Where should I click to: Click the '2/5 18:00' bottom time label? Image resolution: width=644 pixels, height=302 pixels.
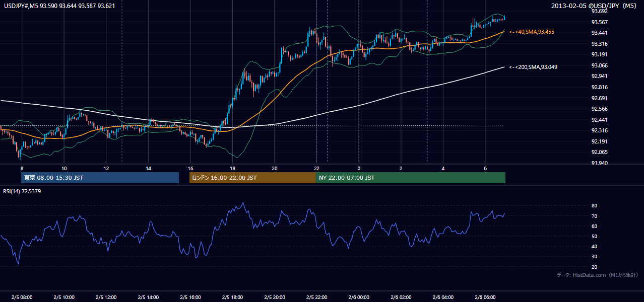(x=232, y=297)
